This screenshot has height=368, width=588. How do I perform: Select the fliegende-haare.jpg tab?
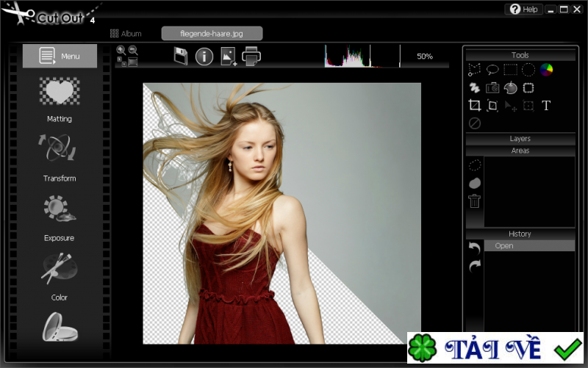(212, 34)
